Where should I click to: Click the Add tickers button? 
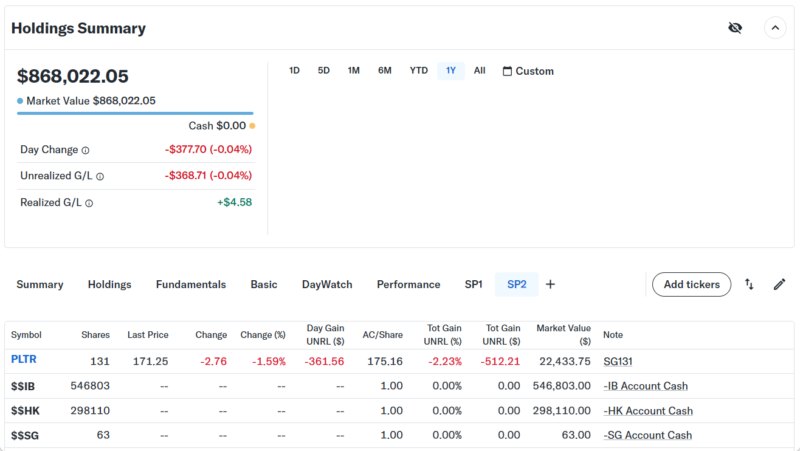coord(691,285)
